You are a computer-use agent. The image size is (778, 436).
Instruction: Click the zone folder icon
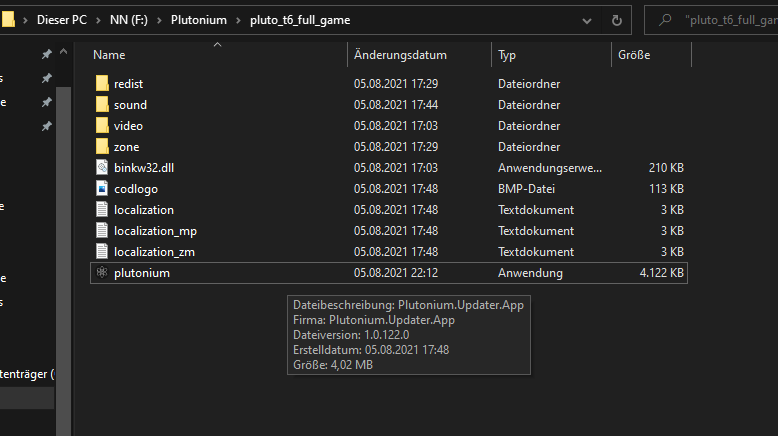(x=102, y=146)
